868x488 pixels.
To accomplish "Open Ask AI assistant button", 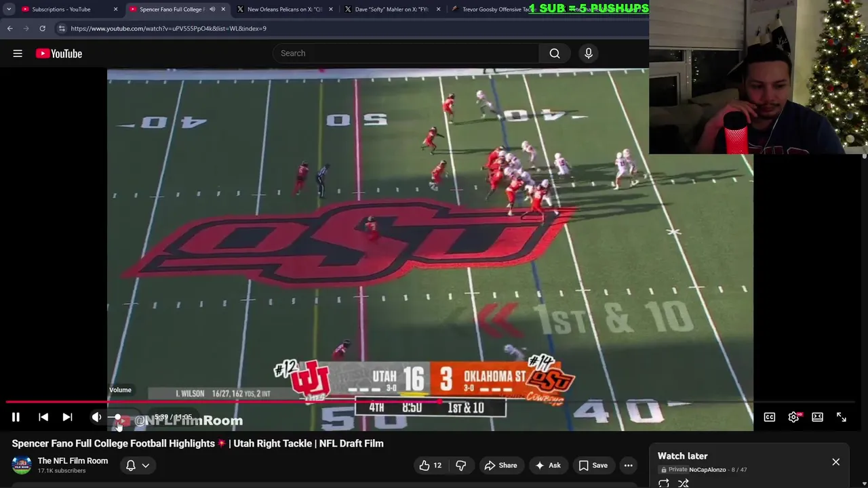I will 548,466.
